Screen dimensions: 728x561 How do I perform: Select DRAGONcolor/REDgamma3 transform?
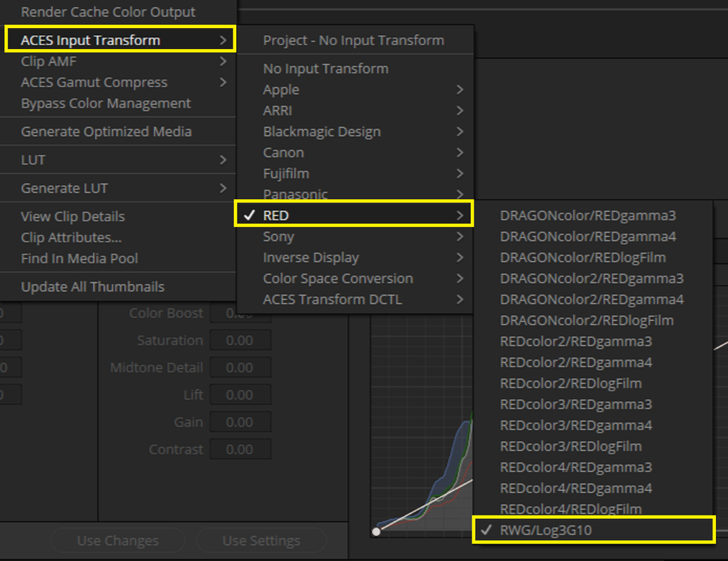(593, 216)
